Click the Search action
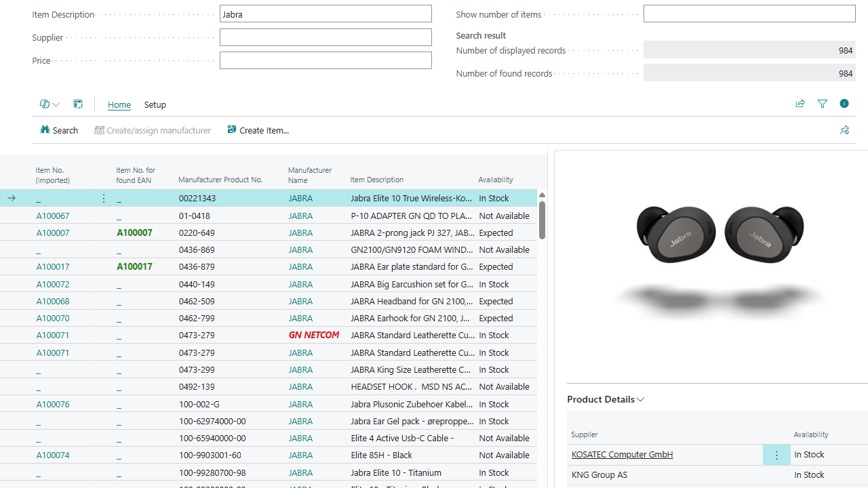Viewport: 868px width, 488px height. click(x=59, y=130)
